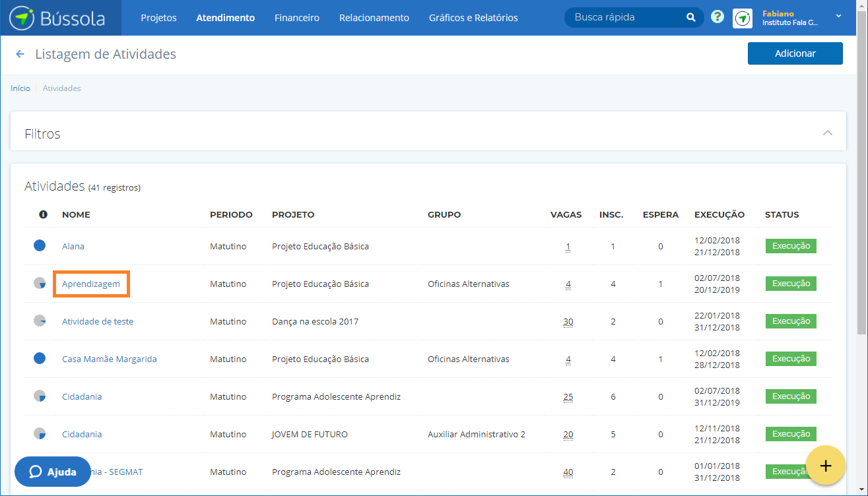Click the yellow plus floating button
Viewport: 868px width, 496px height.
[826, 465]
